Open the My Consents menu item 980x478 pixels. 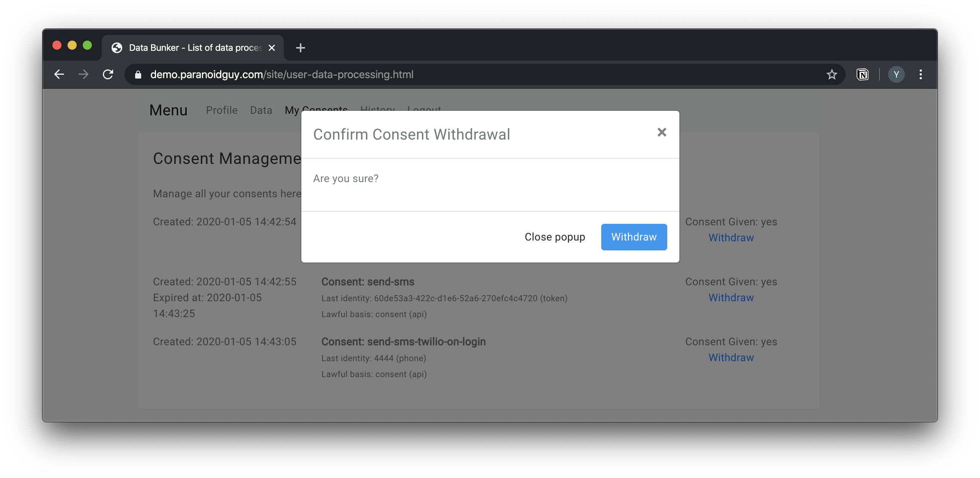click(316, 110)
